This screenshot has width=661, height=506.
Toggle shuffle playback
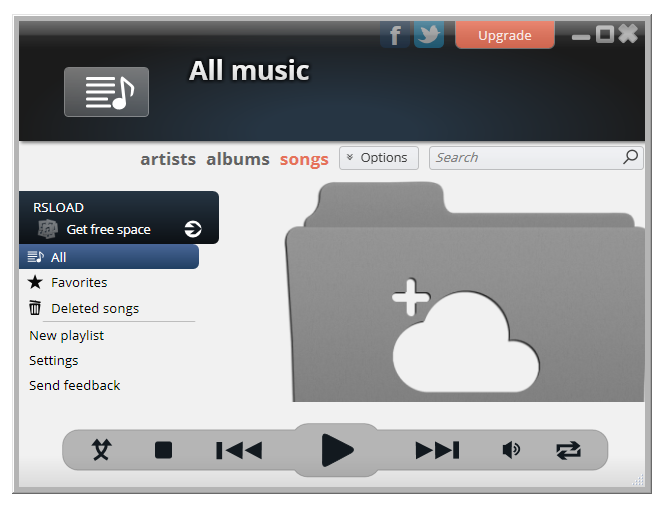102,449
